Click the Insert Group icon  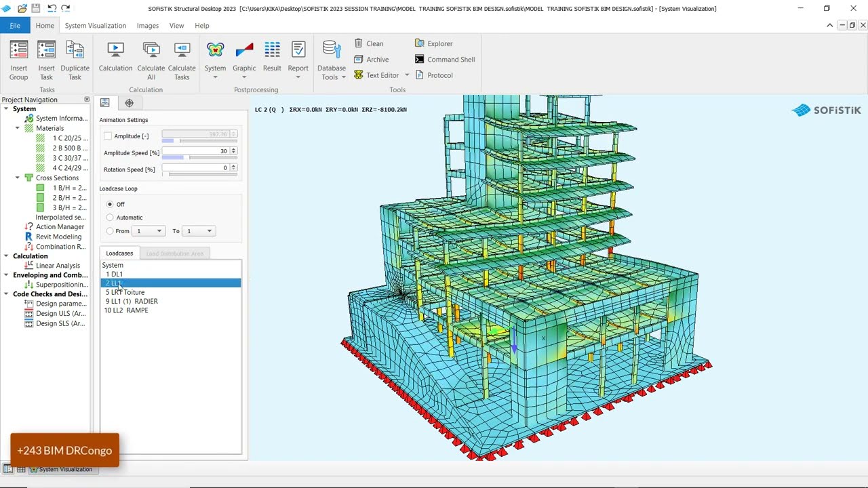[x=19, y=50]
